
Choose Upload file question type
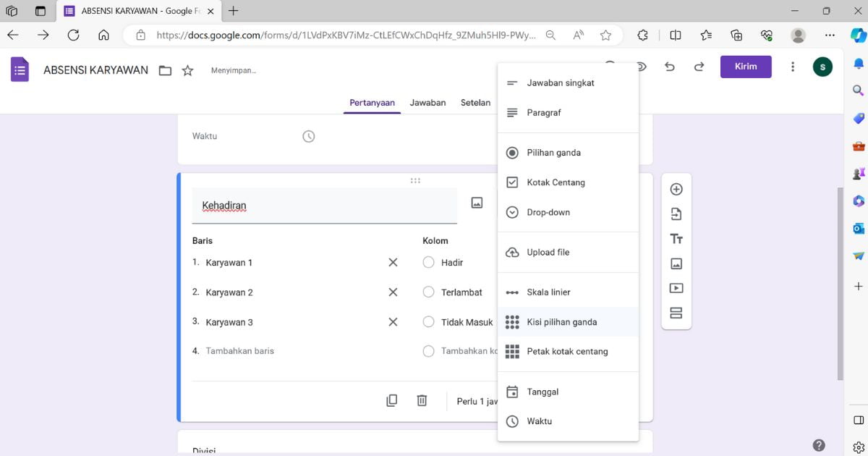(x=568, y=252)
